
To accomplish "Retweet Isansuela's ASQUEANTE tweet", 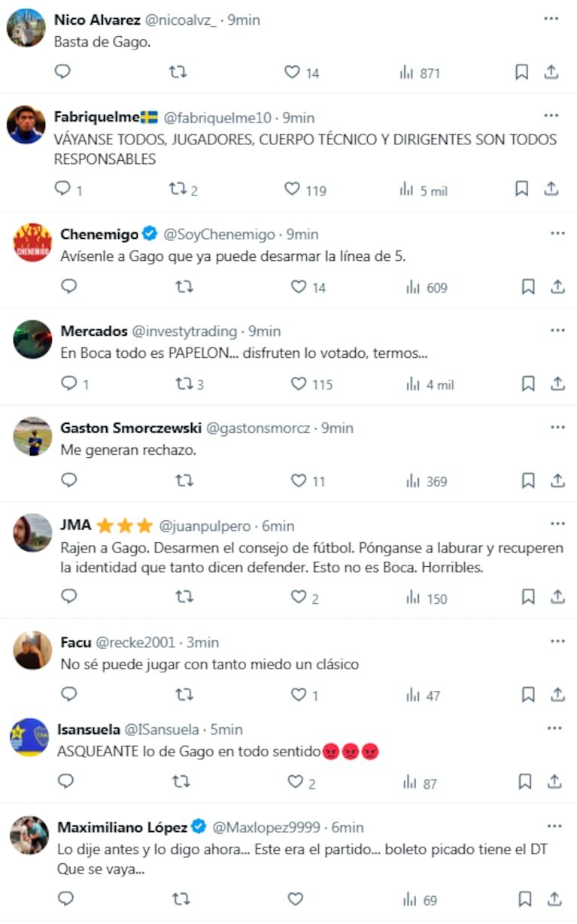I will [x=181, y=782].
